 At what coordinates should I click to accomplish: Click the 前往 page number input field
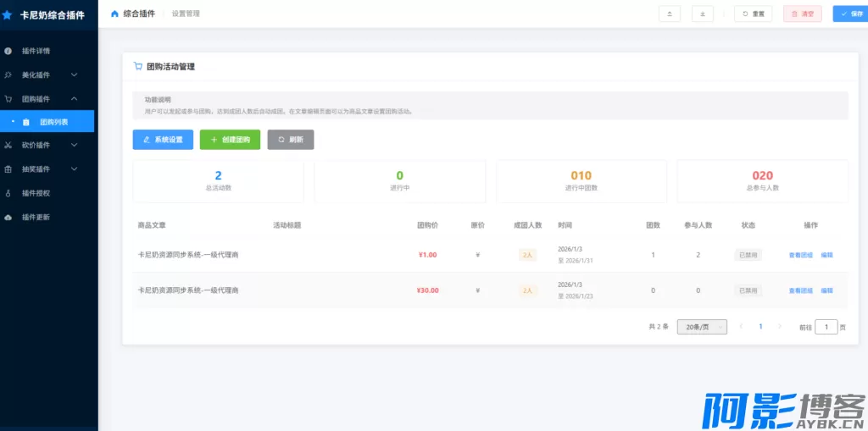click(x=826, y=327)
